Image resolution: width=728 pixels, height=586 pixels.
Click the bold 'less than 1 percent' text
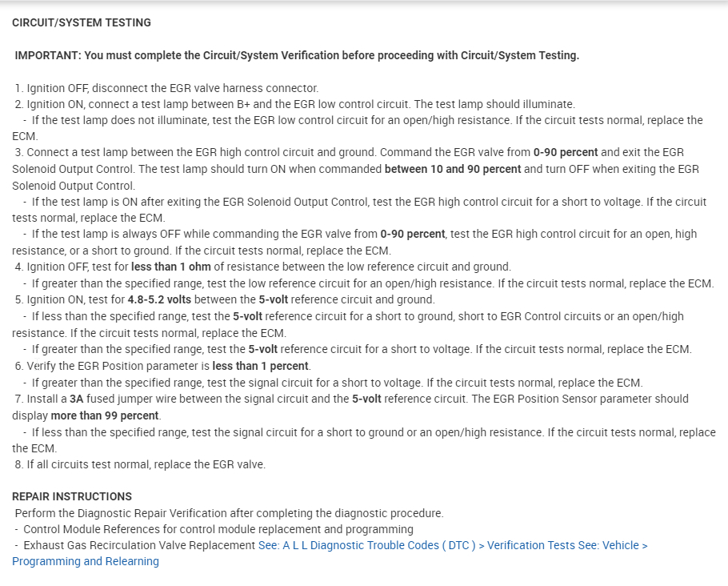click(260, 366)
